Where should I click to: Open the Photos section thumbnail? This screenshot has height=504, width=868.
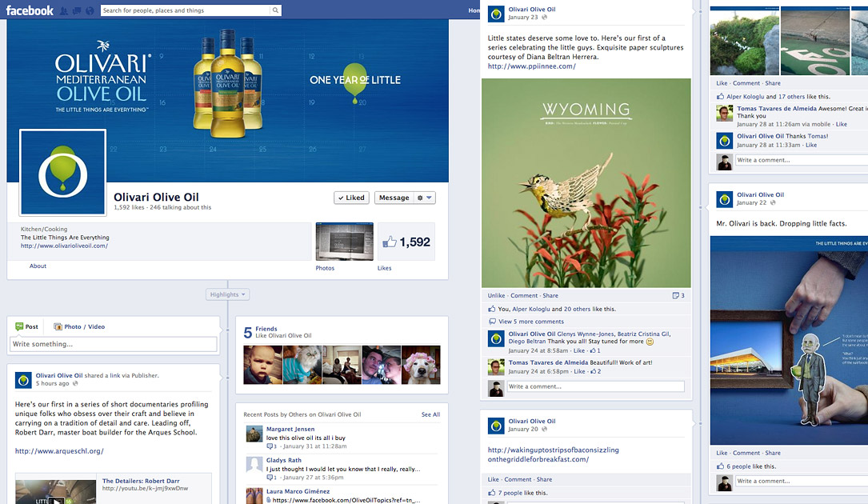tap(344, 242)
